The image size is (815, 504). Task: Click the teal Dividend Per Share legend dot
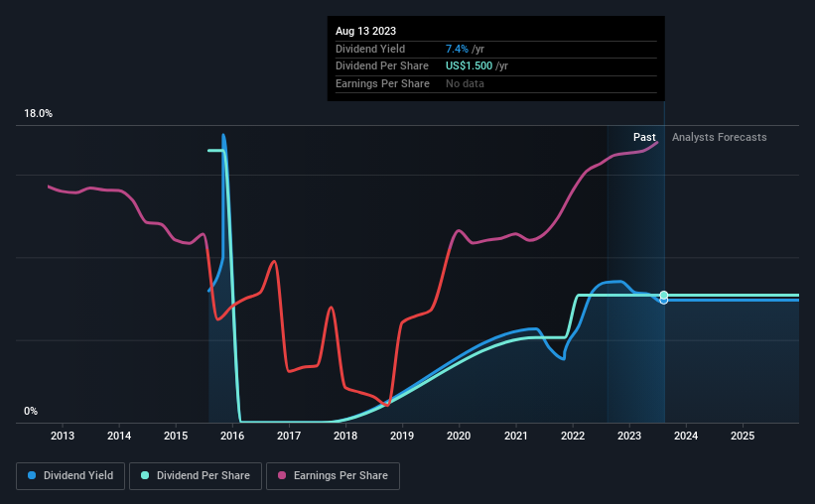click(145, 475)
